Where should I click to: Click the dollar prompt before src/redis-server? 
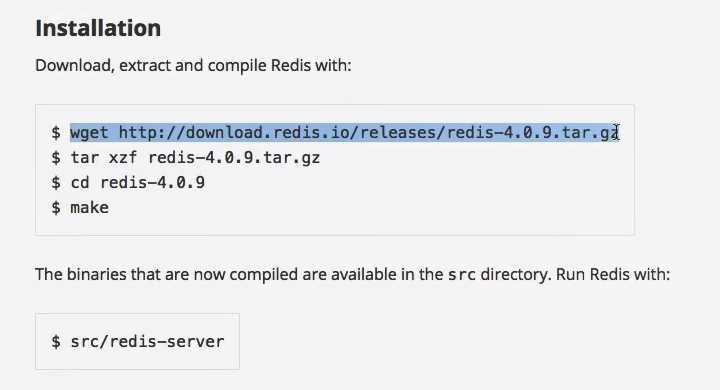(56, 341)
